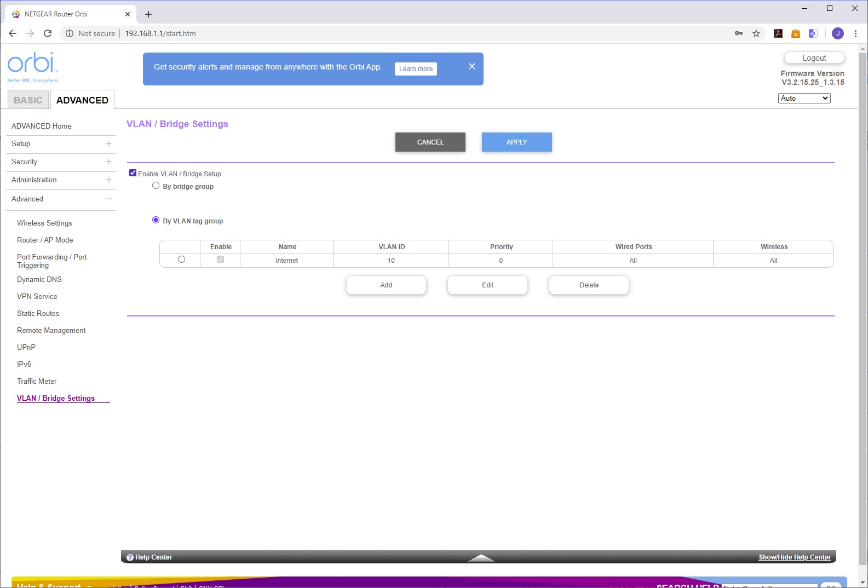Viewport: 868px width, 588px height.
Task: Dismiss the Orbi App security alerts banner
Action: [472, 66]
